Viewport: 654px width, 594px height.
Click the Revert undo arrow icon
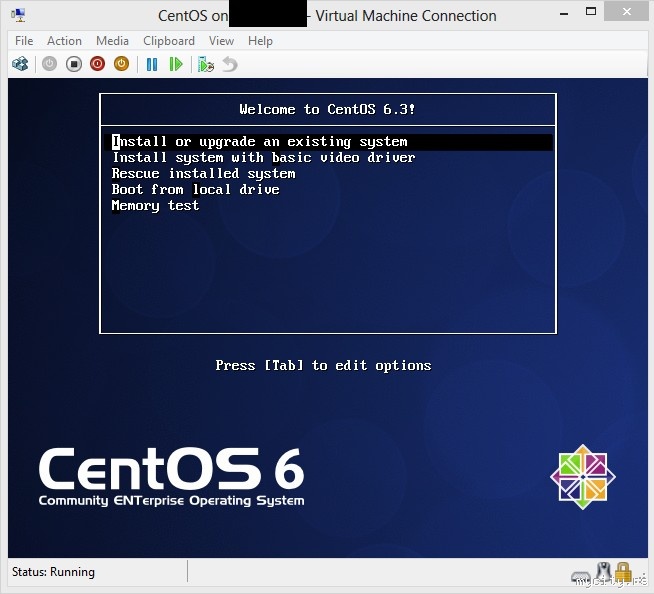(x=230, y=64)
